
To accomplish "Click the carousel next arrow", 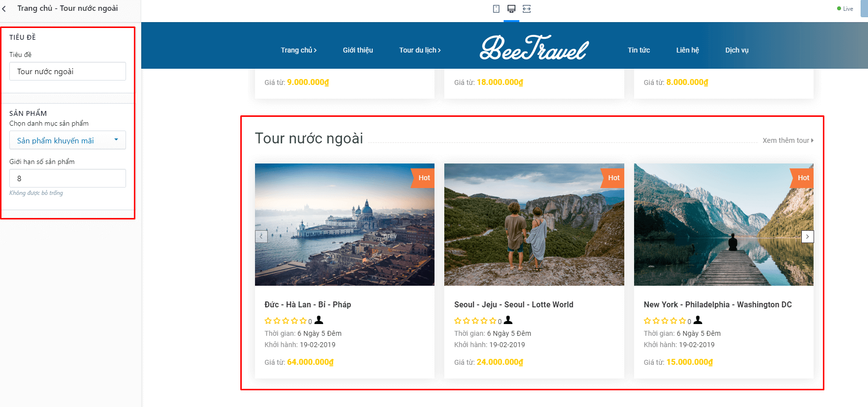I will click(808, 237).
